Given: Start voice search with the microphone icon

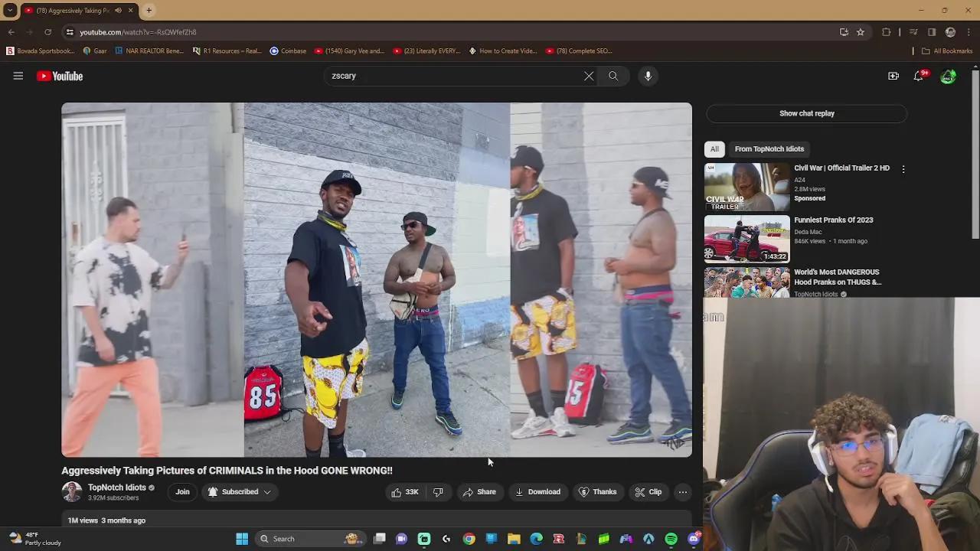Looking at the screenshot, I should (x=648, y=76).
